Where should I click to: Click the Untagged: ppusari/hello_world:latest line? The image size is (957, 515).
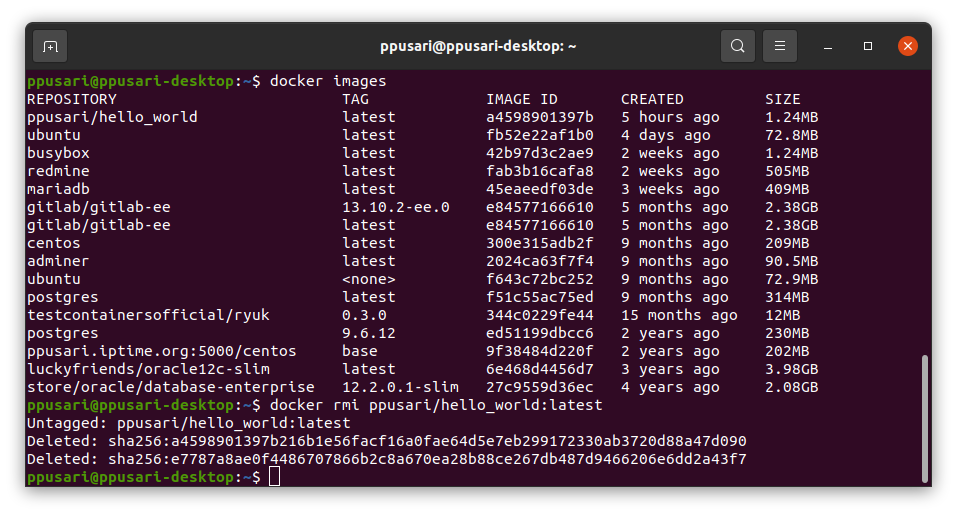189,423
